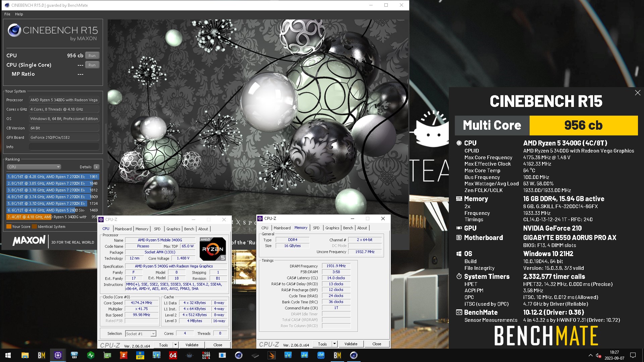The image size is (644, 362).
Task: Open Bench tab in right CPU-Z window
Action: pyautogui.click(x=348, y=228)
